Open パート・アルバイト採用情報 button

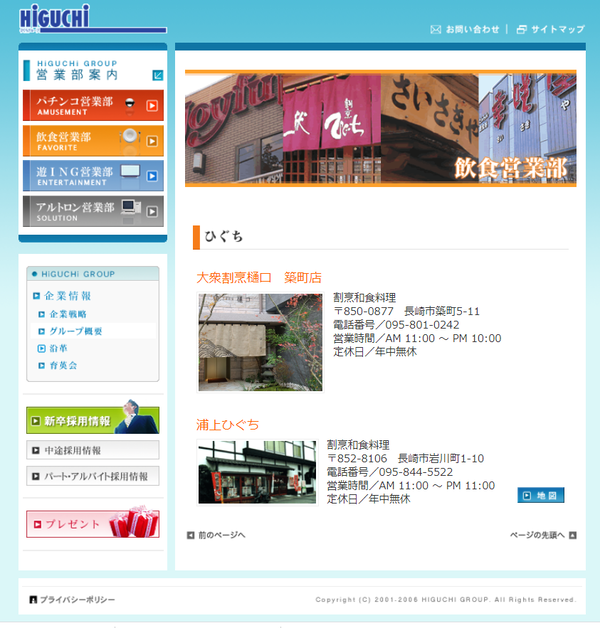[x=93, y=476]
